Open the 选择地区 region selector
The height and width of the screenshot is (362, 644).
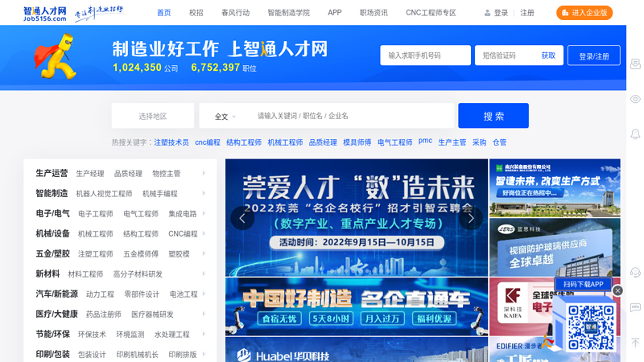pyautogui.click(x=153, y=116)
